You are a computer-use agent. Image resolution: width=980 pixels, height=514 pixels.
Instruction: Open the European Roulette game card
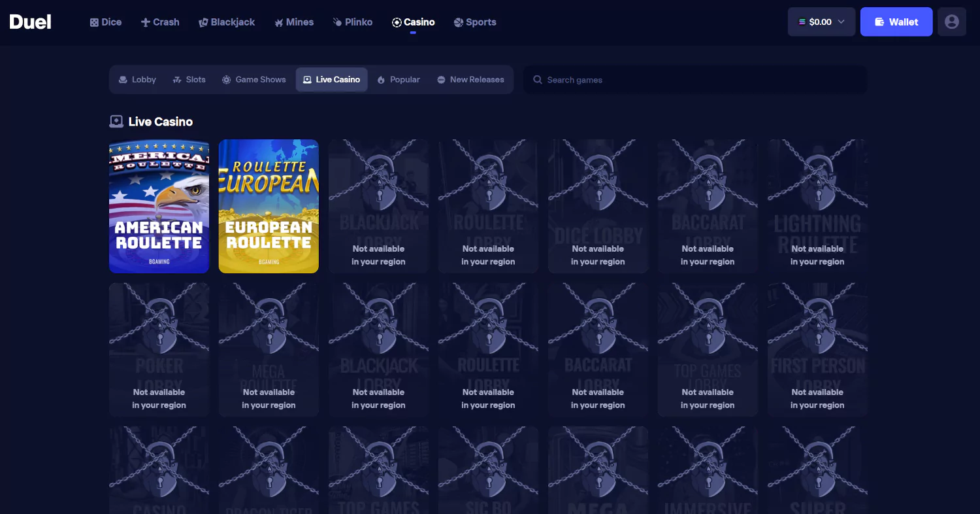pyautogui.click(x=269, y=206)
